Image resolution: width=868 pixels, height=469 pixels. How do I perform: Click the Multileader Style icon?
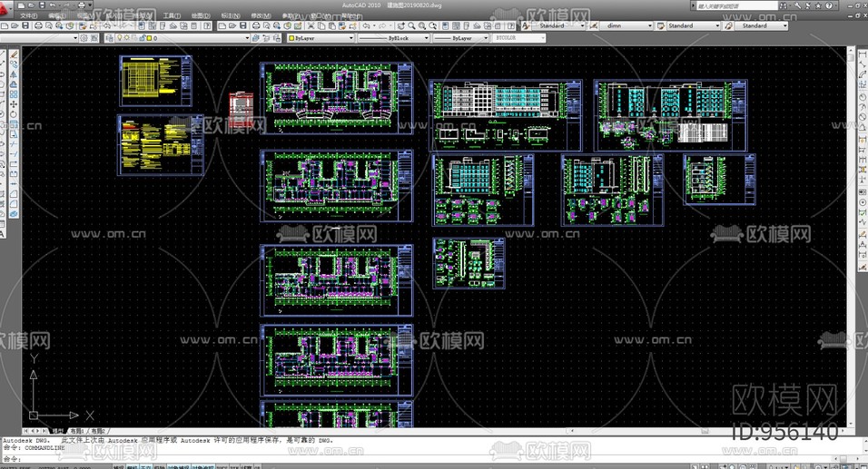[x=728, y=25]
